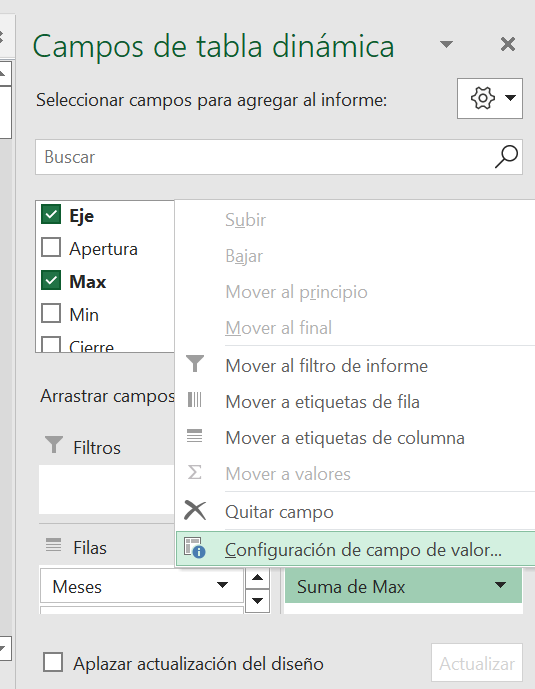This screenshot has height=689, width=535.
Task: Click the Max field name
Action: pos(87,281)
